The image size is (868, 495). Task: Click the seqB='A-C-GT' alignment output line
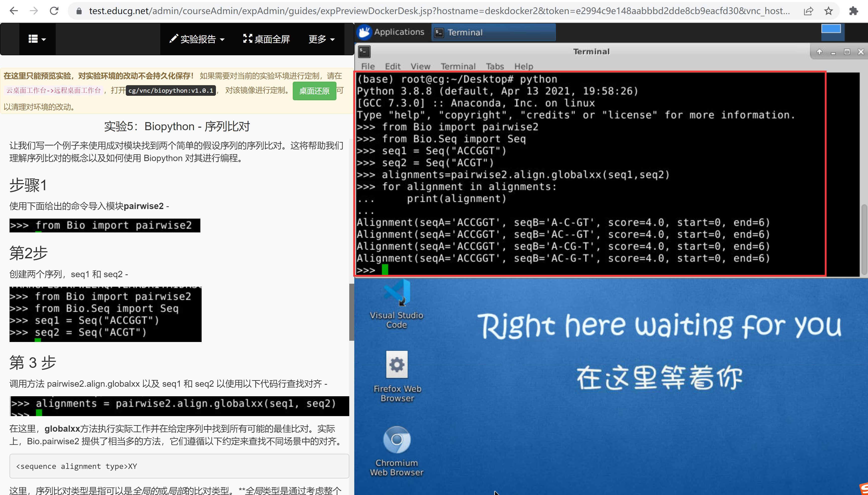(563, 222)
